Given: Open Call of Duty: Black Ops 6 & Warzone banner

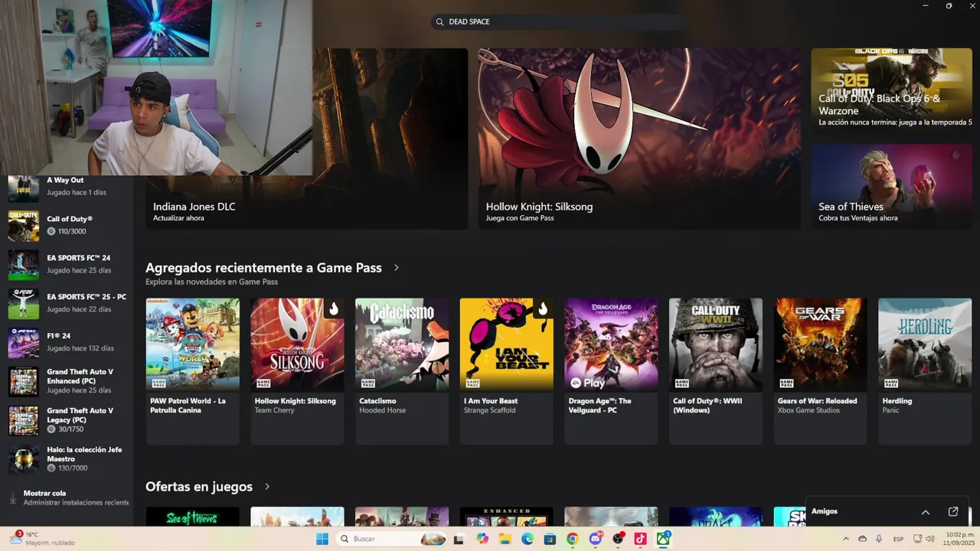Looking at the screenshot, I should click(x=891, y=90).
